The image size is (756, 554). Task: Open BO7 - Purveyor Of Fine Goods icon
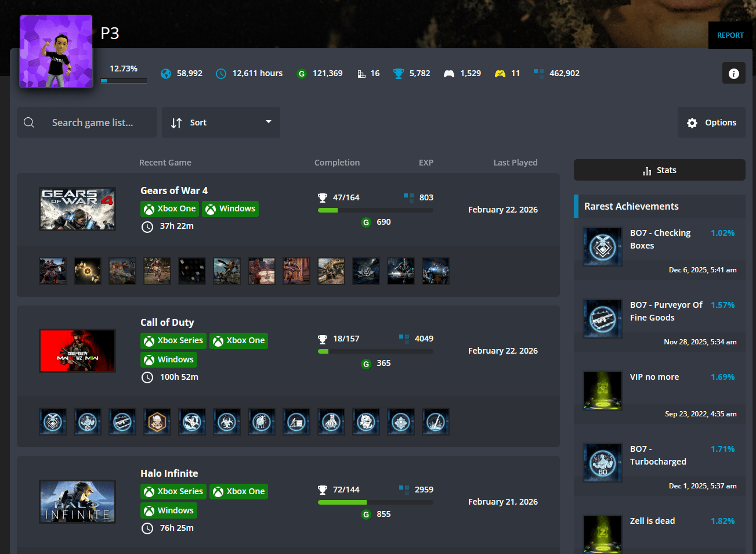(602, 319)
